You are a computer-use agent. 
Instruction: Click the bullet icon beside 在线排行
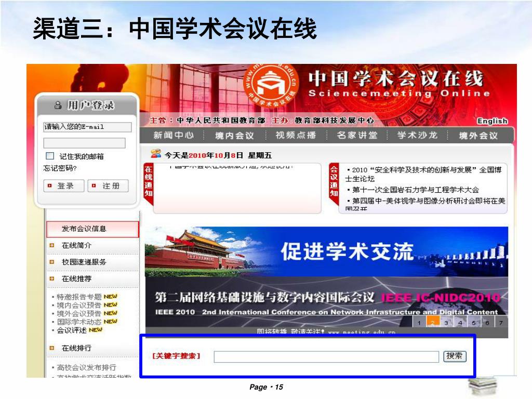pos(52,348)
